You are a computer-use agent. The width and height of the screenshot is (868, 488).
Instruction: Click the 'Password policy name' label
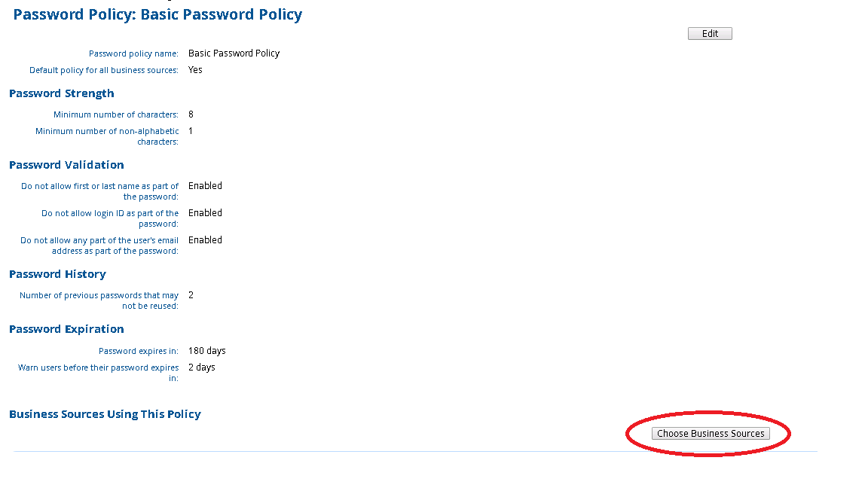(133, 53)
